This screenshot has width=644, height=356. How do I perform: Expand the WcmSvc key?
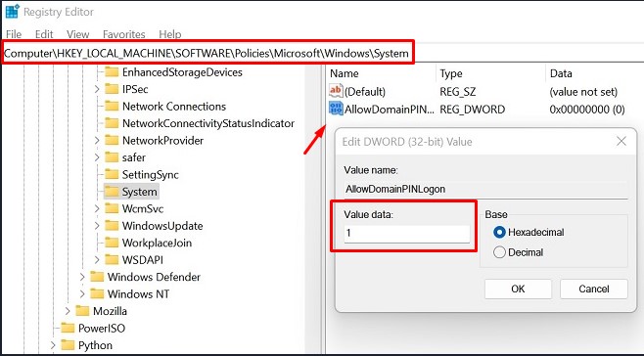pyautogui.click(x=97, y=208)
